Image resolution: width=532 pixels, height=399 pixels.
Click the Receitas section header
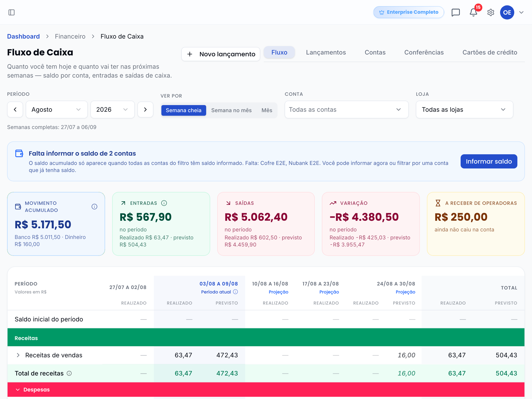coord(266,337)
